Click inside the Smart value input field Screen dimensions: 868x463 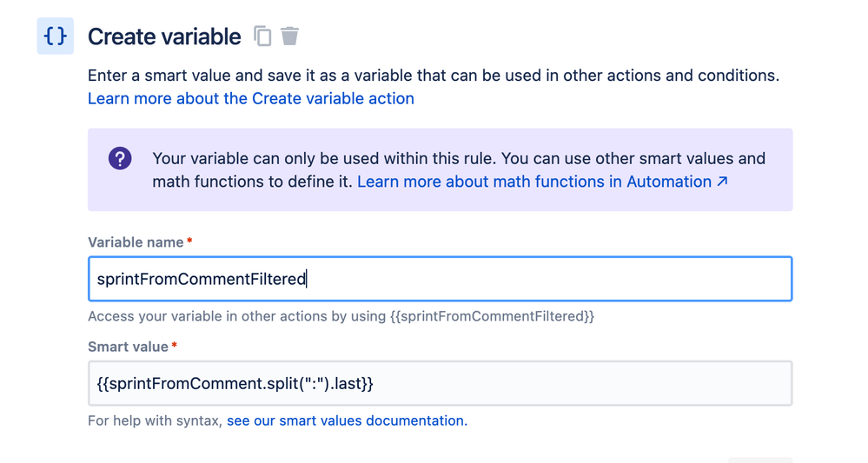click(441, 383)
